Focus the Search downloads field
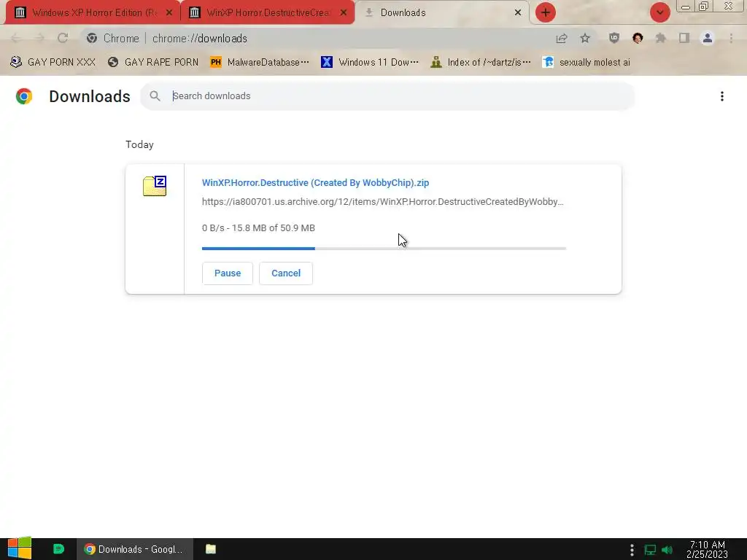This screenshot has width=747, height=560. [x=387, y=96]
